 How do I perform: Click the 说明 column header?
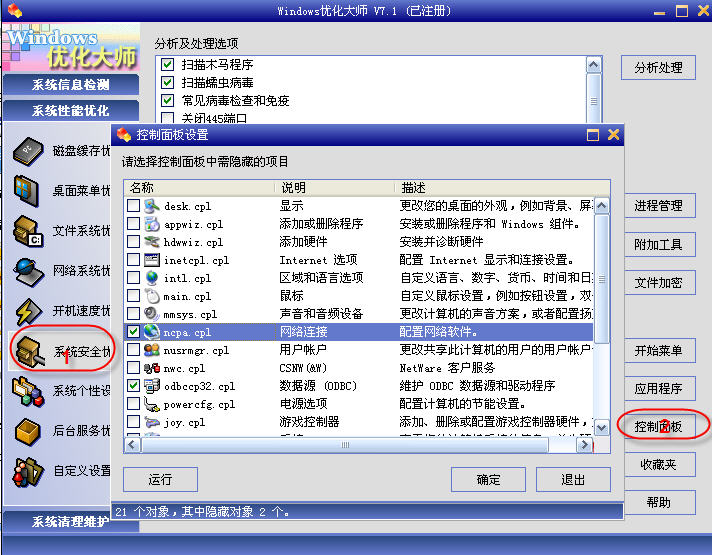point(334,188)
